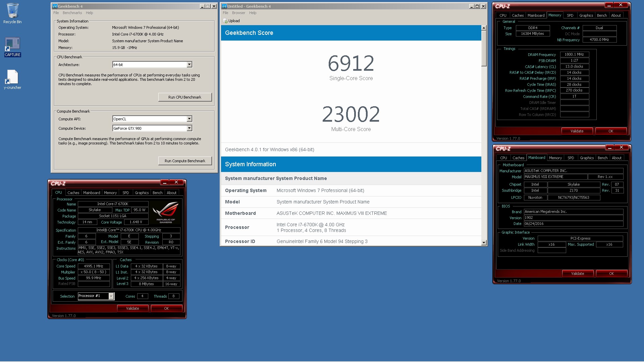644x362 pixels.
Task: Open Help menu in Geekbench results window
Action: click(x=253, y=13)
